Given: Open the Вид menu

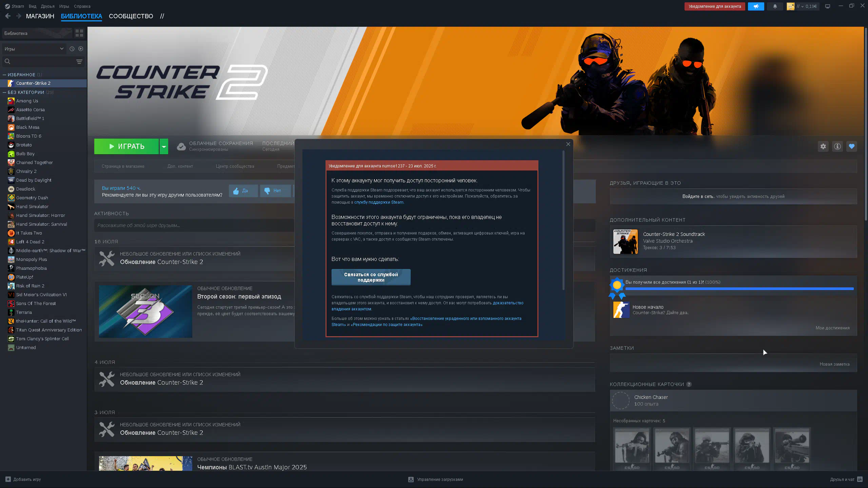Looking at the screenshot, I should click(33, 6).
